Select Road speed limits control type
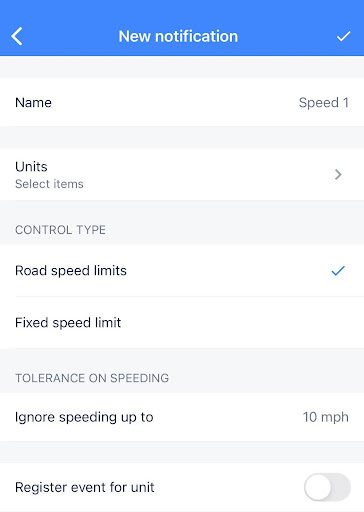This screenshot has width=364, height=512. [182, 270]
